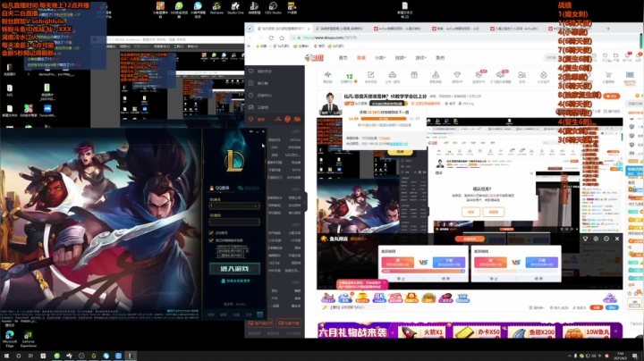Toggle agreement checkbox in League login
The width and height of the screenshot is (644, 361).
[211, 240]
